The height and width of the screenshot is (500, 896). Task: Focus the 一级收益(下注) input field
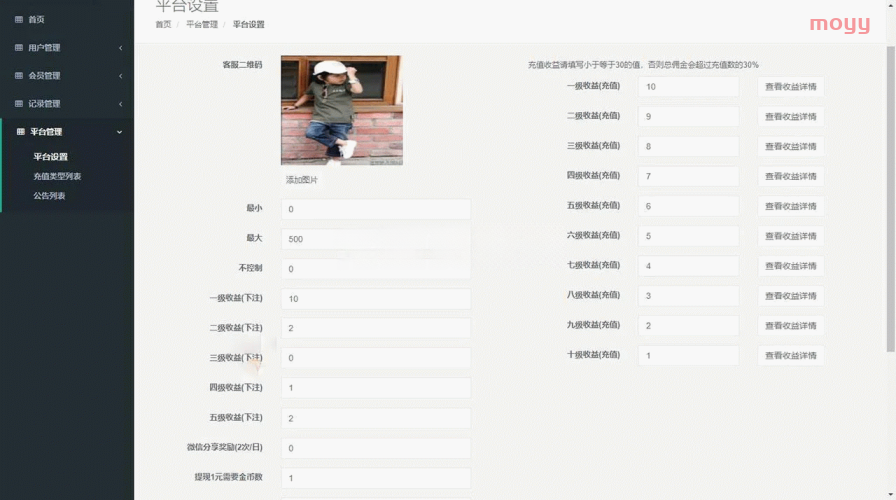point(376,298)
